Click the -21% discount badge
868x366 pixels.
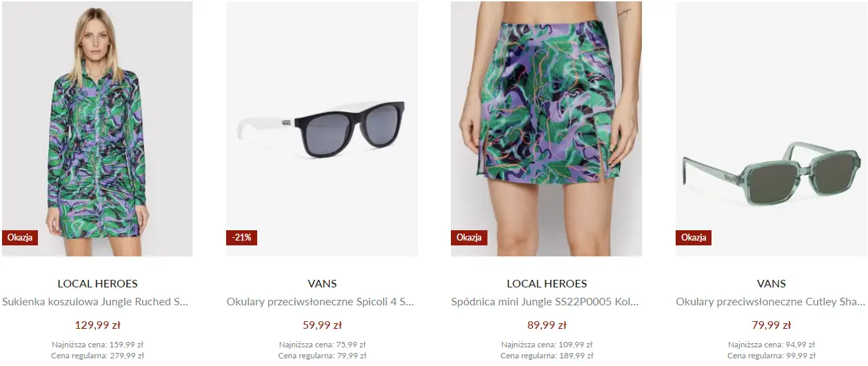point(242,237)
